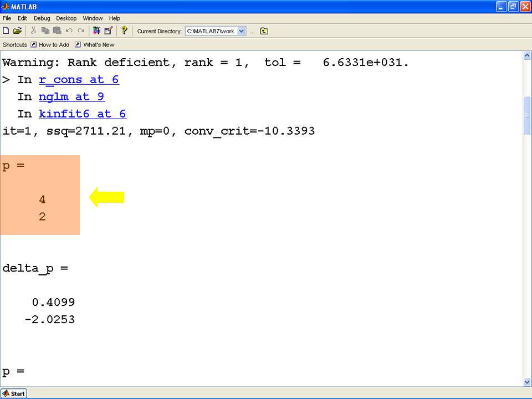Launch Simulink from the toolbar icon

point(96,31)
